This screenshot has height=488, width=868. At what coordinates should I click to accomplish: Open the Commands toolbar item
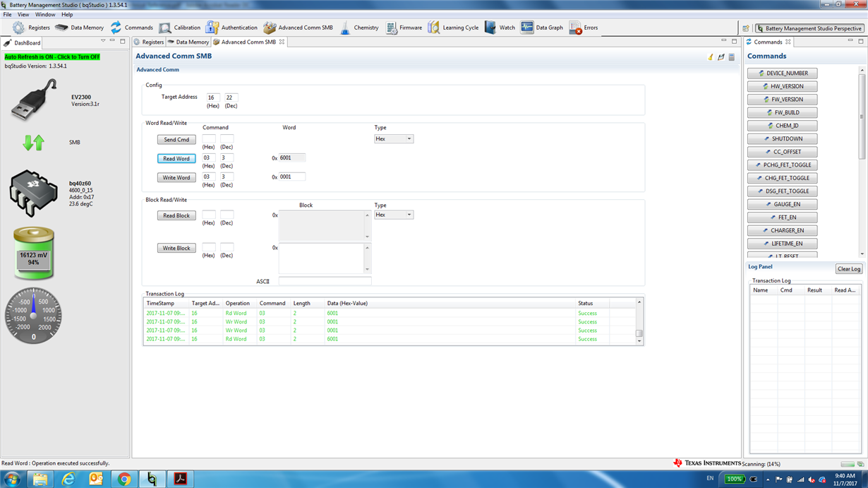131,28
